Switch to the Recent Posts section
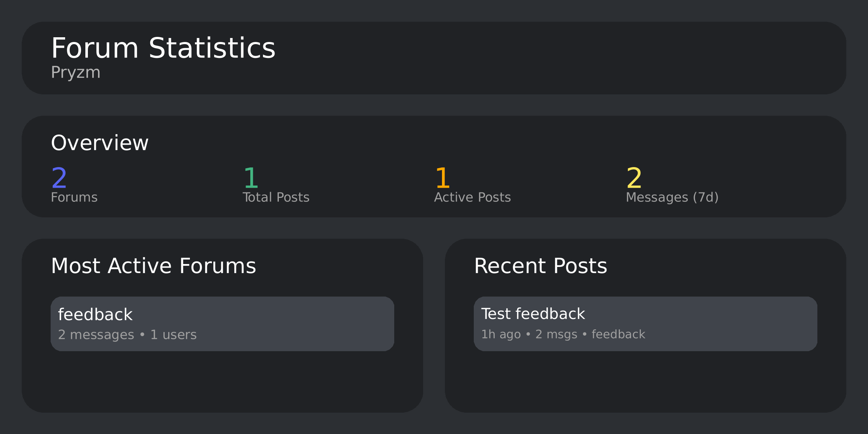 coord(541,265)
